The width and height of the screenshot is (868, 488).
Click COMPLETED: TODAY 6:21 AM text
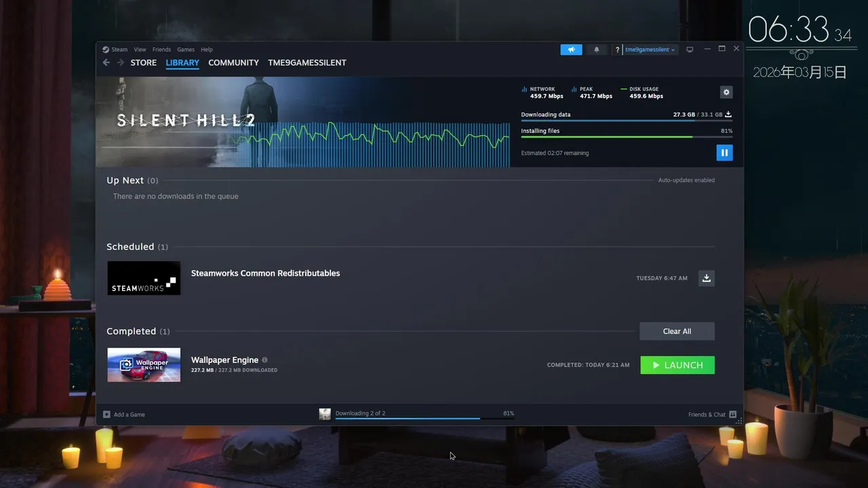[x=588, y=365]
